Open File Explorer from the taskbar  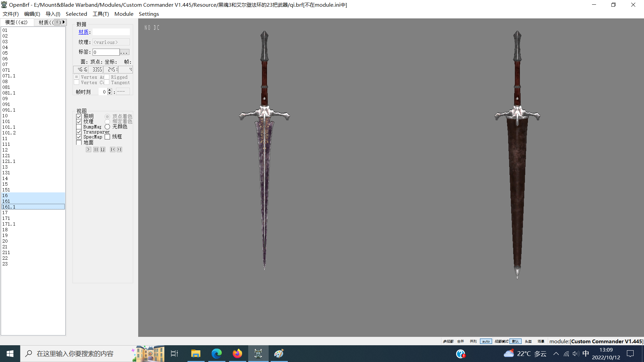tap(196, 354)
